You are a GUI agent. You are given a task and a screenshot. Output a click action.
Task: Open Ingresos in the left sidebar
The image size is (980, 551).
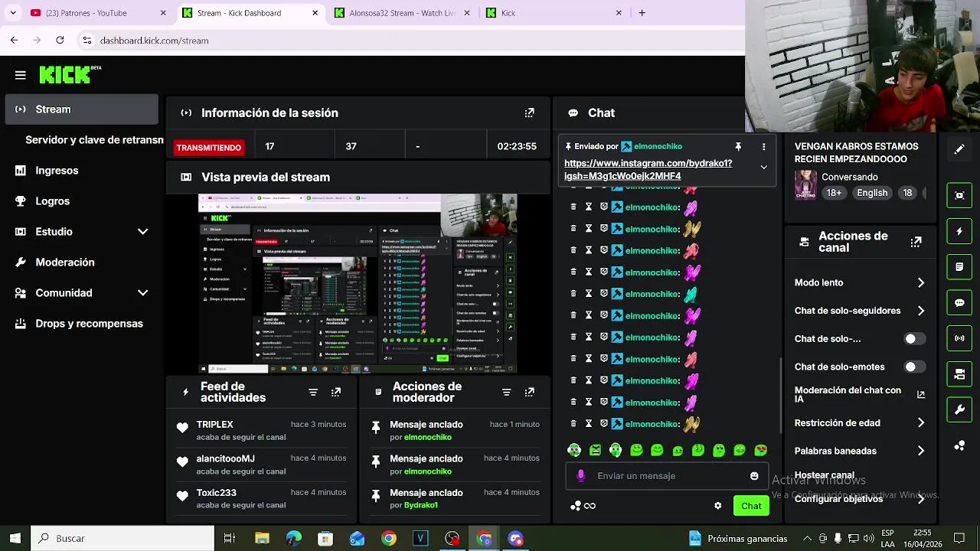click(82, 171)
